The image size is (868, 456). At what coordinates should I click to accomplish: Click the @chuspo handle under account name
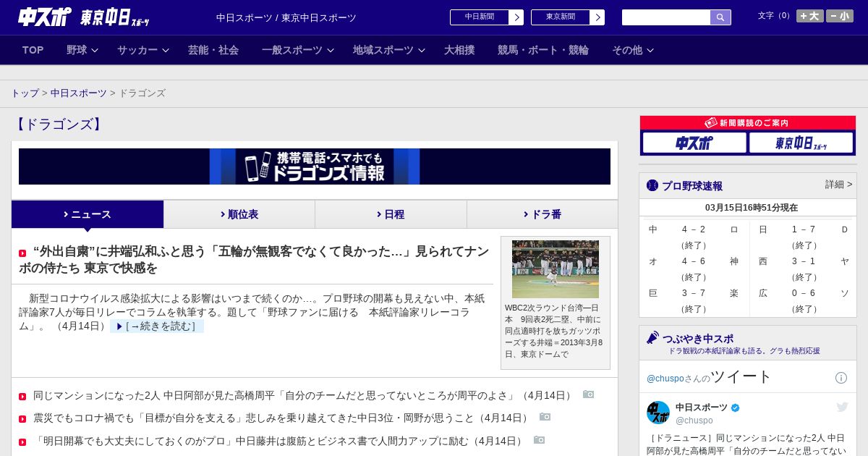[694, 421]
